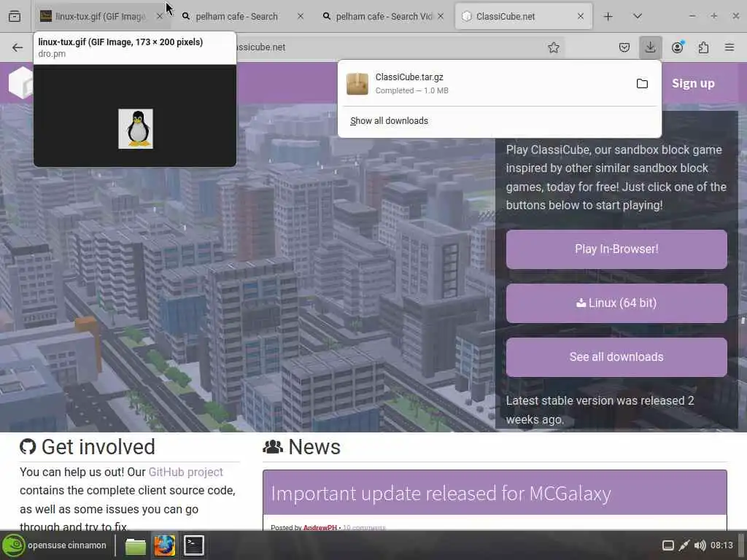Open the Extensions puzzle icon

[703, 47]
